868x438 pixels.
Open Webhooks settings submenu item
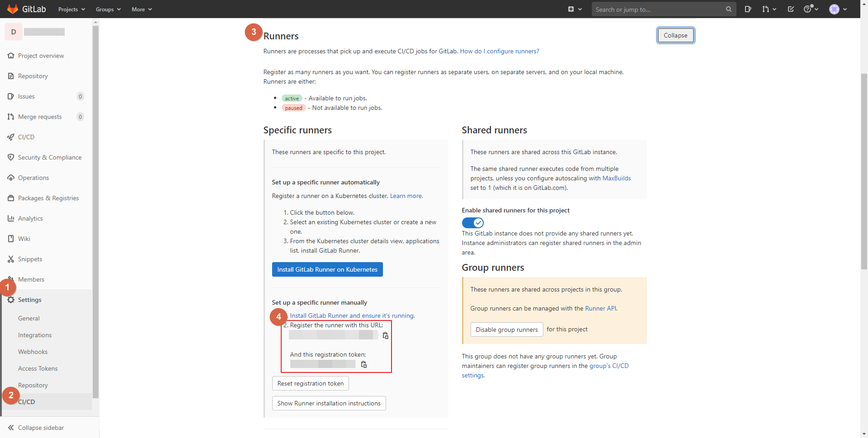33,352
